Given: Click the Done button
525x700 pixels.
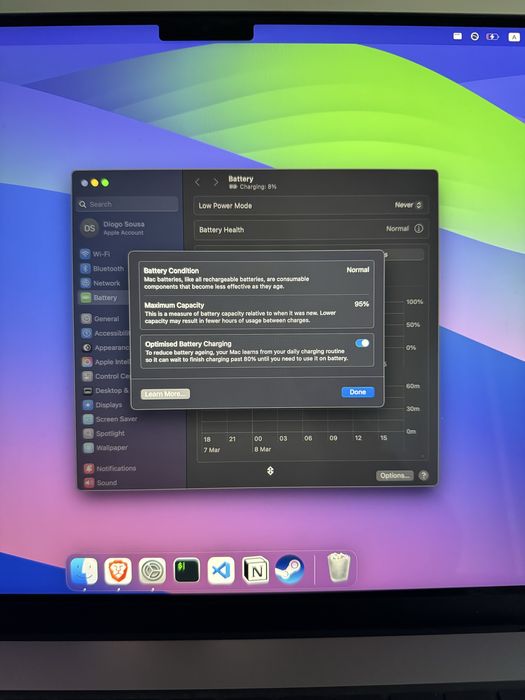Looking at the screenshot, I should [358, 392].
